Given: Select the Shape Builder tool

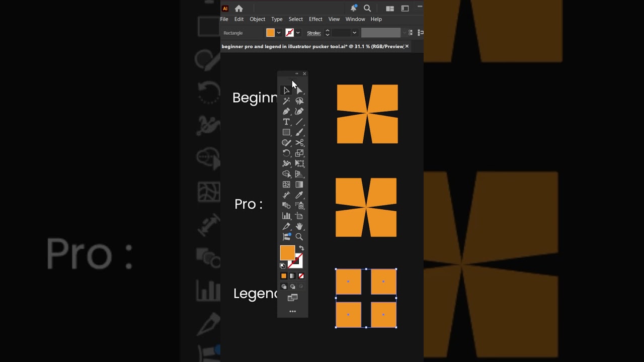Looking at the screenshot, I should pyautogui.click(x=286, y=174).
